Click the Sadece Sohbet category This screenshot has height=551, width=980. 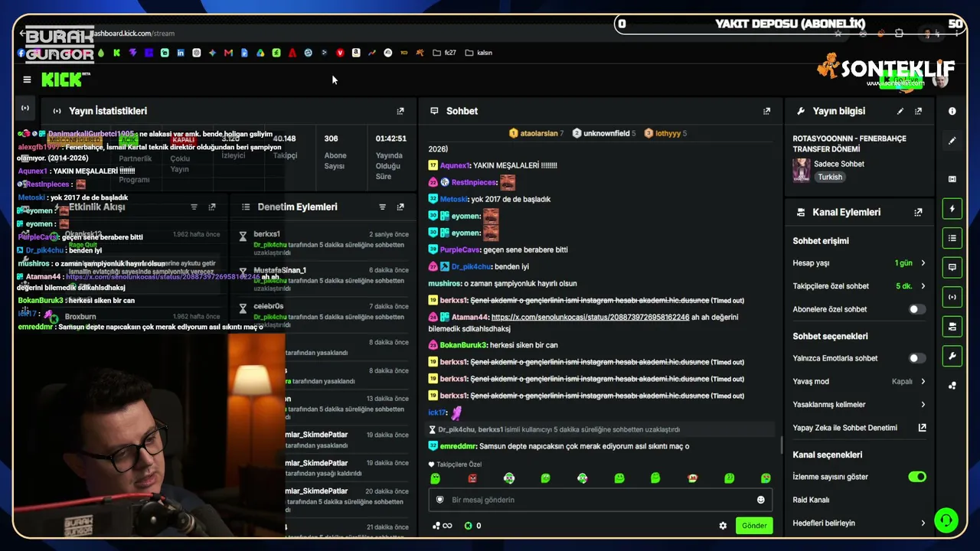[x=839, y=164]
